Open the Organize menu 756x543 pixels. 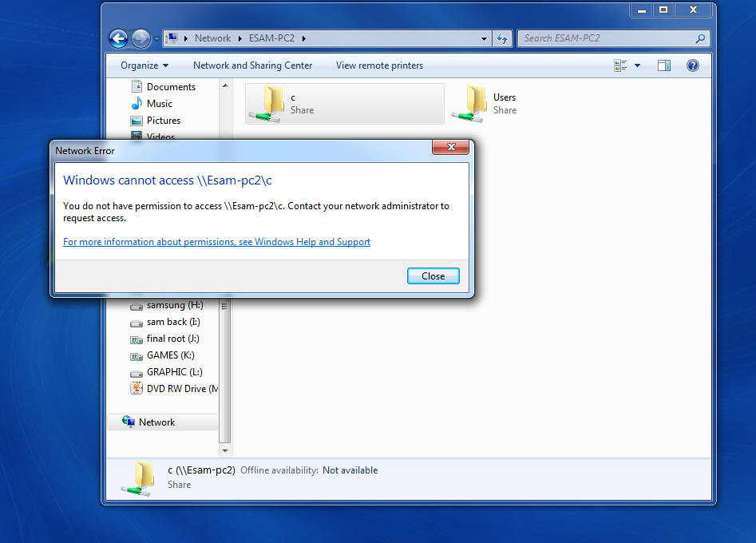point(144,65)
